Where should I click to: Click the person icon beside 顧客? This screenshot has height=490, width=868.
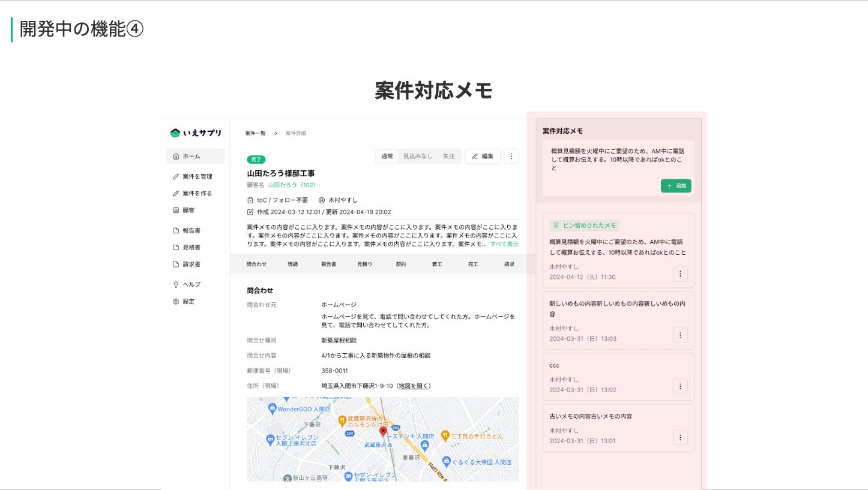point(176,211)
